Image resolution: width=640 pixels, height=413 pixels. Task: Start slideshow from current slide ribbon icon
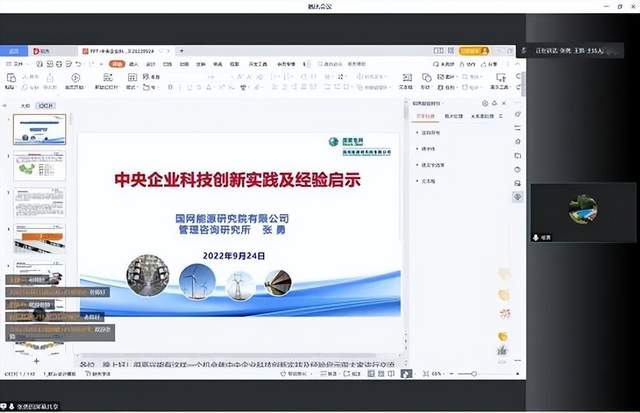click(x=76, y=78)
